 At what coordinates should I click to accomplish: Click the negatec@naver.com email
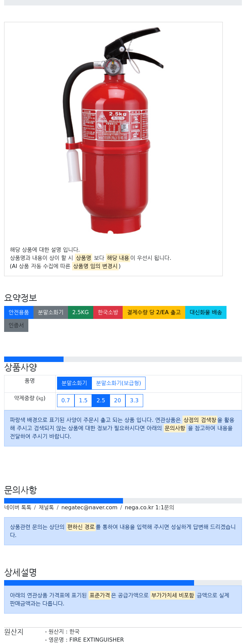pos(89,508)
